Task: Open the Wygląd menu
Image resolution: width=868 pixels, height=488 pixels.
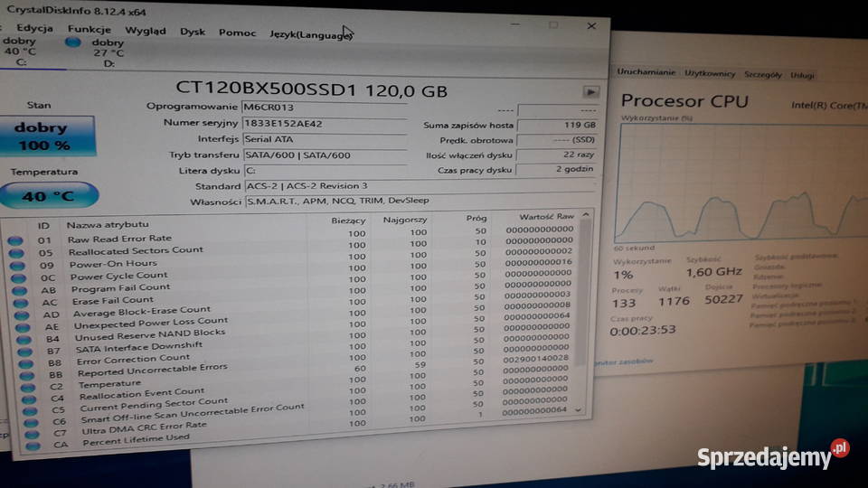Action: (x=145, y=31)
